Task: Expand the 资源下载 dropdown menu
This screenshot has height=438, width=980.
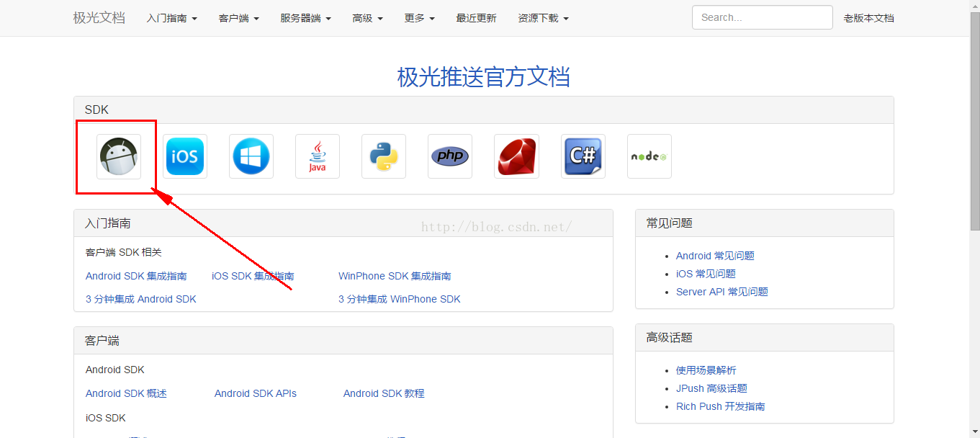Action: pos(544,18)
